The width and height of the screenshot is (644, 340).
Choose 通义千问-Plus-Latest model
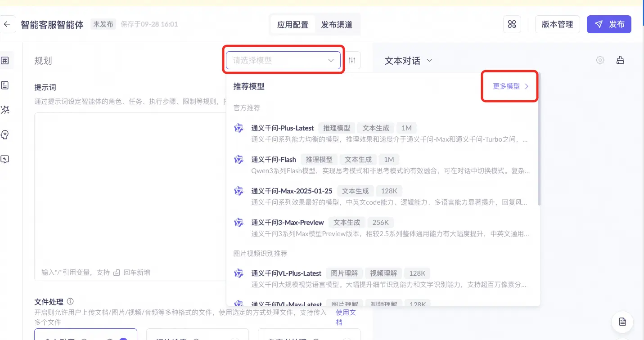(x=382, y=134)
